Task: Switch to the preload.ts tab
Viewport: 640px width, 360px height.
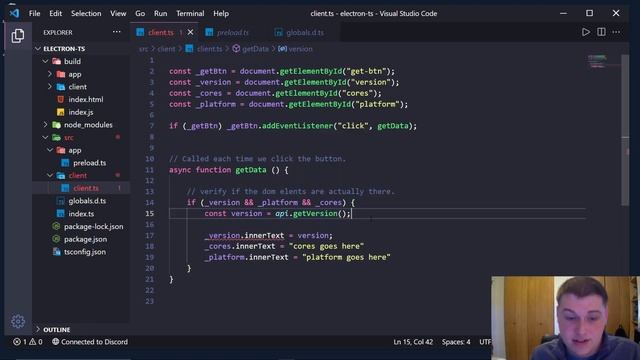Action: (233, 32)
